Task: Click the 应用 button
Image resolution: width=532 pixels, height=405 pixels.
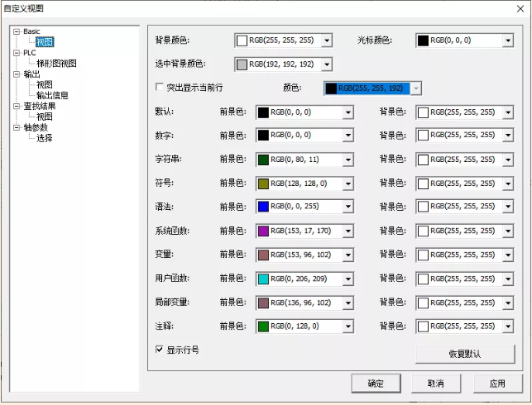Action: pyautogui.click(x=497, y=384)
